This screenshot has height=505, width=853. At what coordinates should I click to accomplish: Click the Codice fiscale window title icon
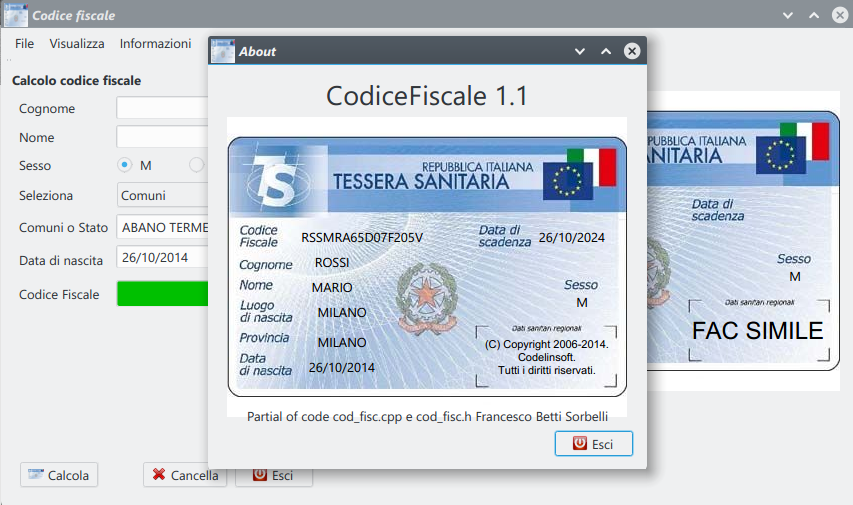click(16, 15)
